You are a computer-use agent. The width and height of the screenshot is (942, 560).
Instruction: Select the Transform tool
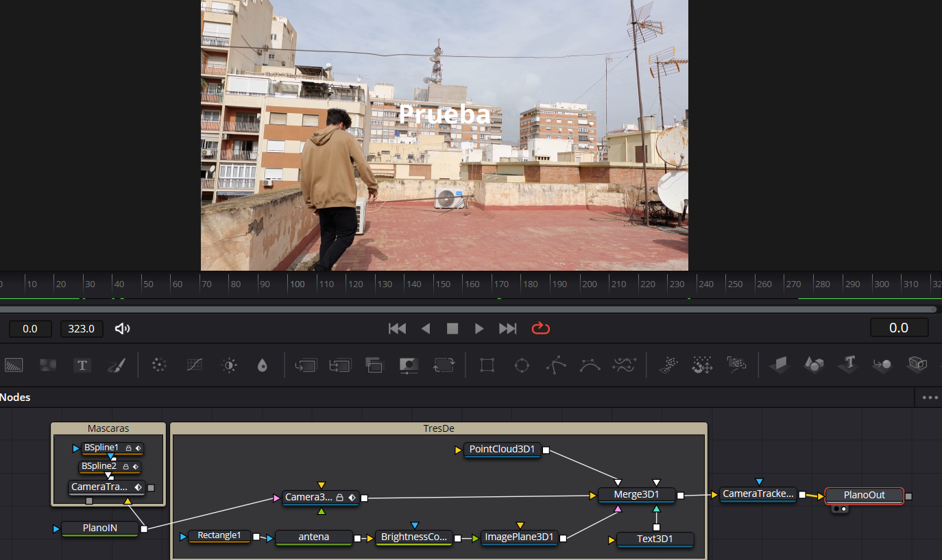point(444,365)
